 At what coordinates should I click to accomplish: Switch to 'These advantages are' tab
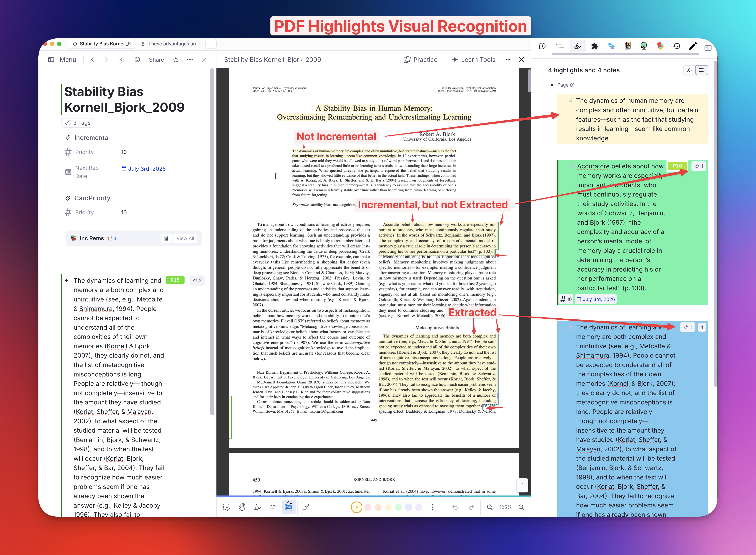[x=170, y=44]
